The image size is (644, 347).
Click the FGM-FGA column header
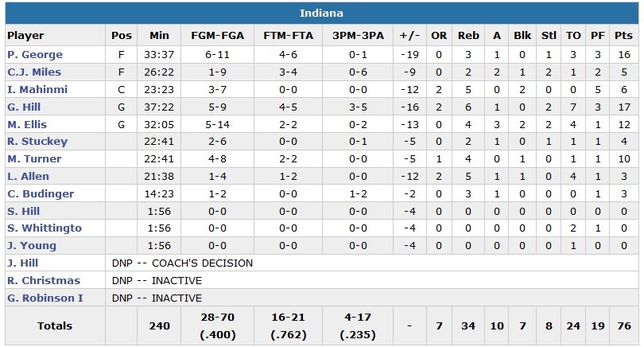218,35
